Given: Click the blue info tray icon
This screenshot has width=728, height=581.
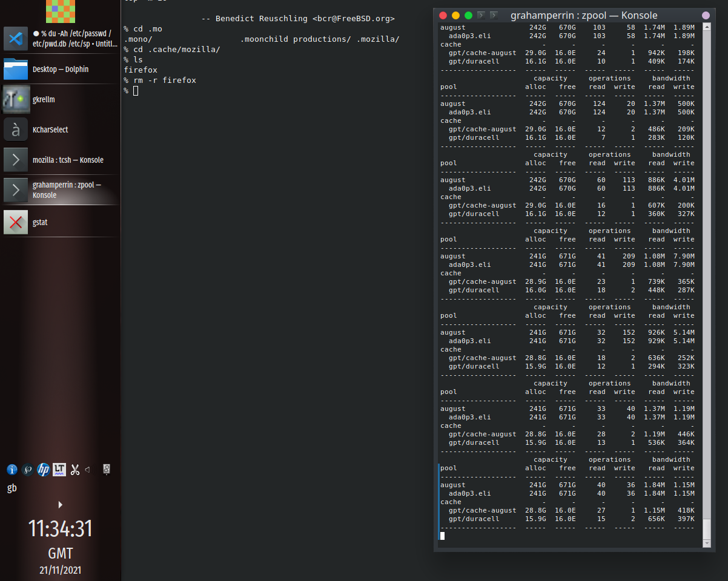Looking at the screenshot, I should (x=12, y=469).
